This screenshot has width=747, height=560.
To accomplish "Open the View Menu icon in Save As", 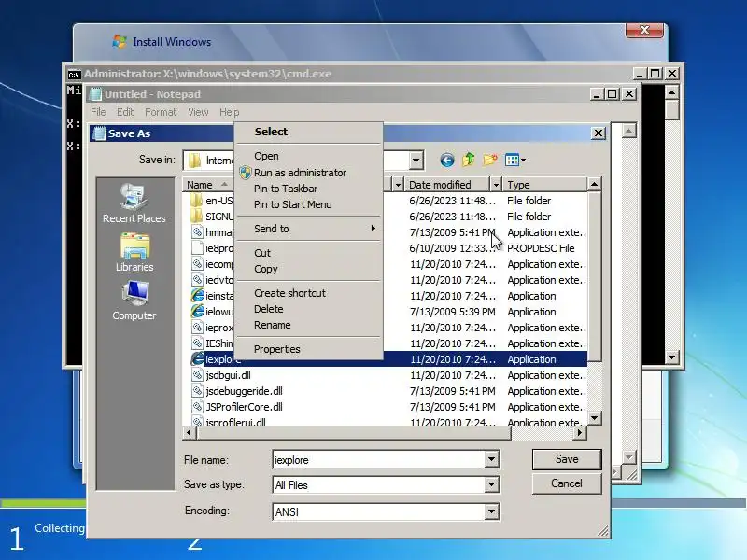I will 511,160.
